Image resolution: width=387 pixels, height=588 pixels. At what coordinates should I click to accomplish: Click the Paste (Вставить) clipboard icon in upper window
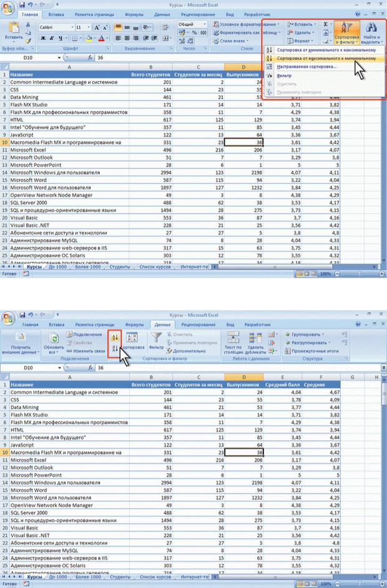pyautogui.click(x=14, y=29)
